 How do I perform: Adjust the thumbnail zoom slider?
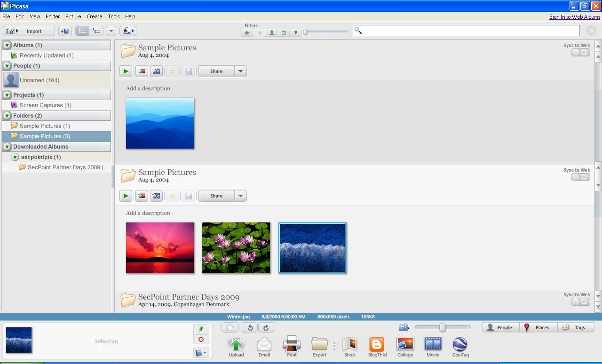(x=443, y=327)
